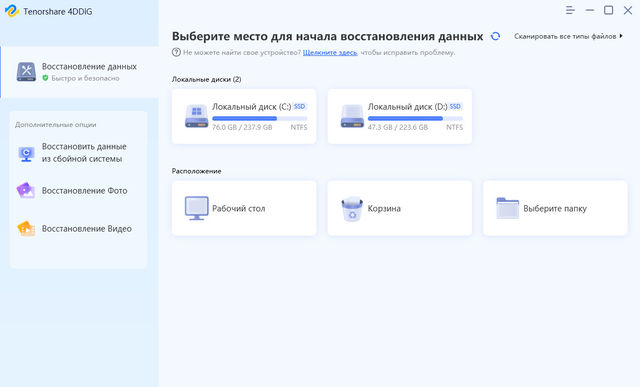Click the crashed system recovery monitor icon
Screen dimensions: 640x387
coord(27,154)
